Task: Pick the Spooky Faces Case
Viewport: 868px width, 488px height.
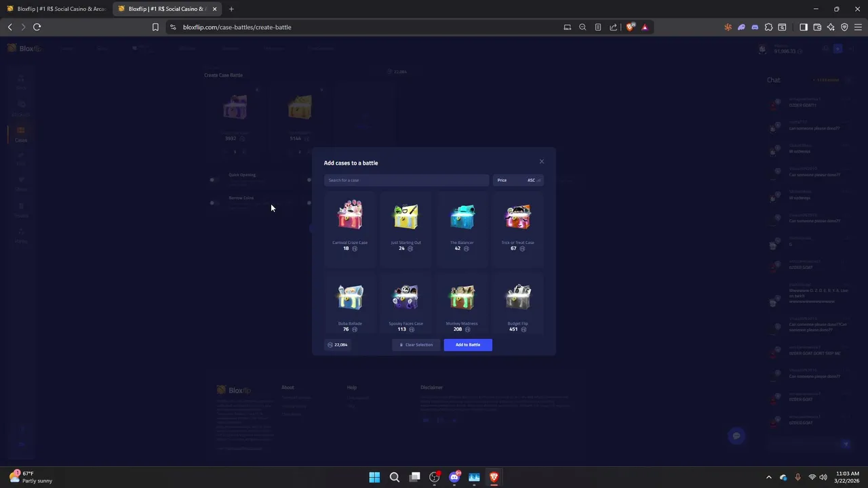Action: point(406,297)
